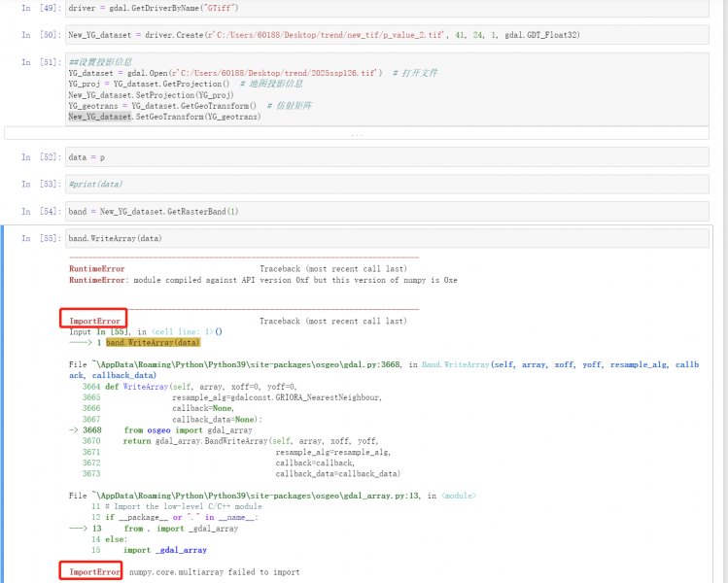Click the gdal.Open line in cell 51
Screen dimensions: 728x583
click(x=224, y=73)
